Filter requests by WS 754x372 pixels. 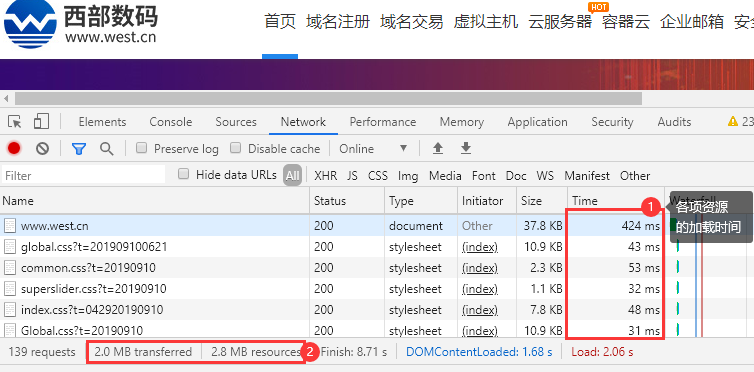click(x=545, y=176)
